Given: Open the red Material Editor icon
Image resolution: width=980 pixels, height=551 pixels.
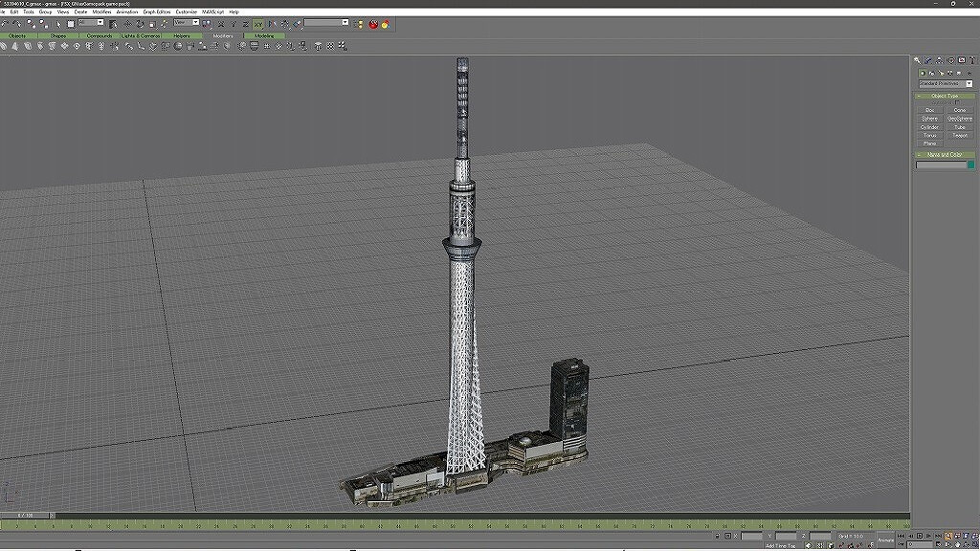Looking at the screenshot, I should (373, 24).
